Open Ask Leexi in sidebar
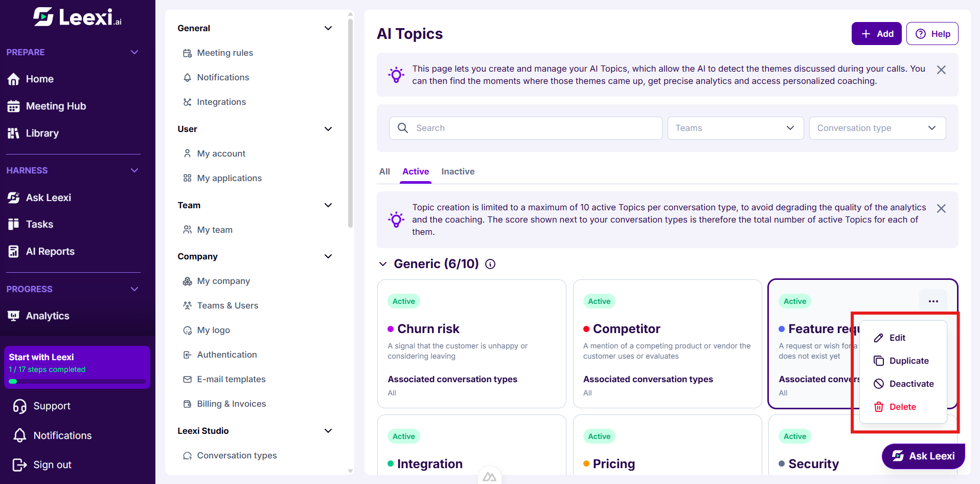Viewport: 980px width, 484px height. 48,197
